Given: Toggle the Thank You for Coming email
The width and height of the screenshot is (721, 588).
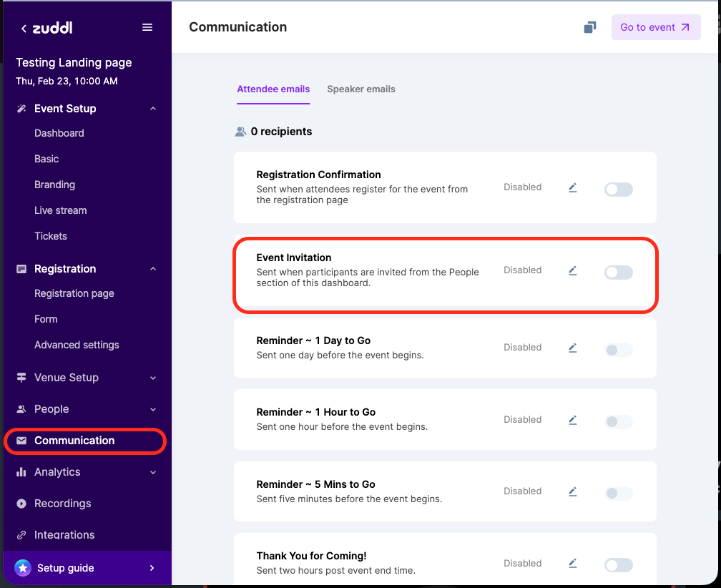Looking at the screenshot, I should (618, 565).
